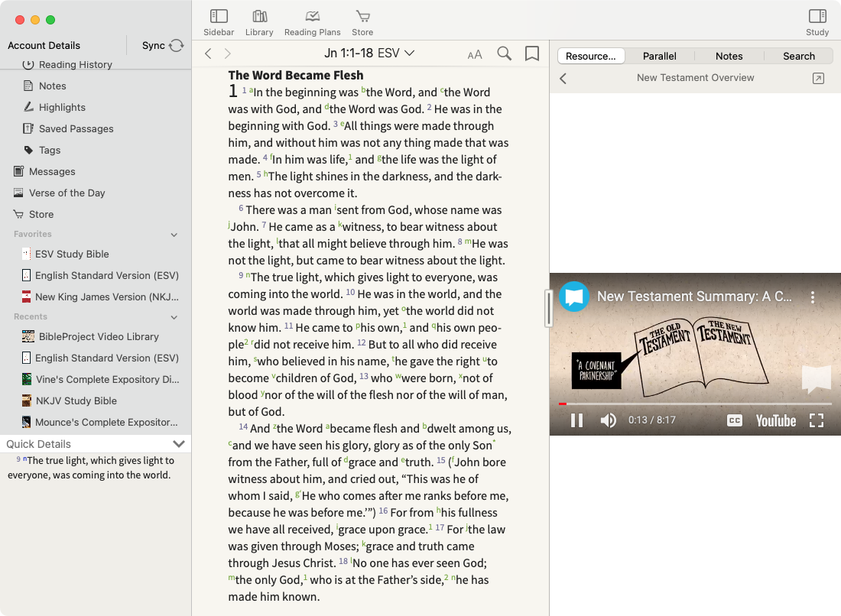Collapse the Quick Details panel
Viewport: 841px width, 616px height.
(179, 444)
